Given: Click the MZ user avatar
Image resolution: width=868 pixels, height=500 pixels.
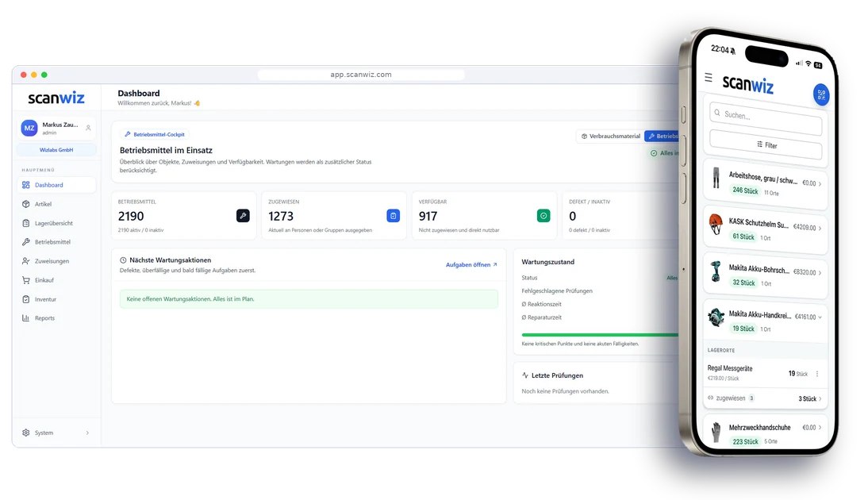Looking at the screenshot, I should (x=29, y=128).
